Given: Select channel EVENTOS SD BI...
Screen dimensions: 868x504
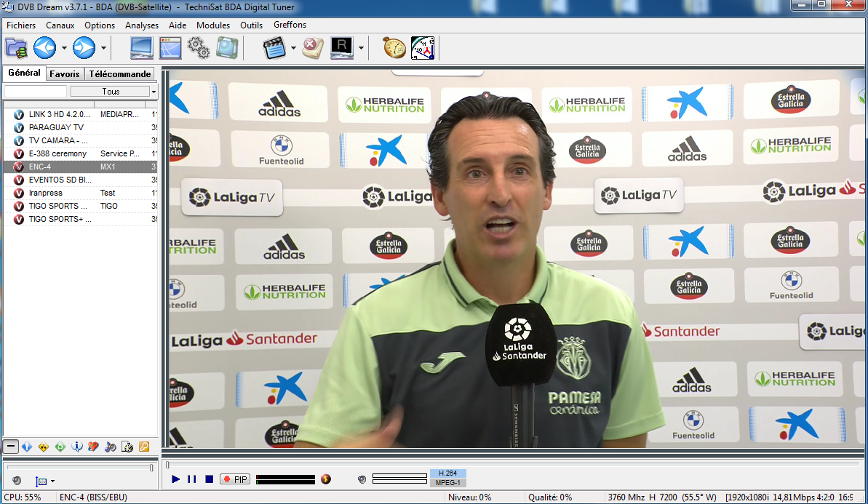Looking at the screenshot, I should coord(81,180).
